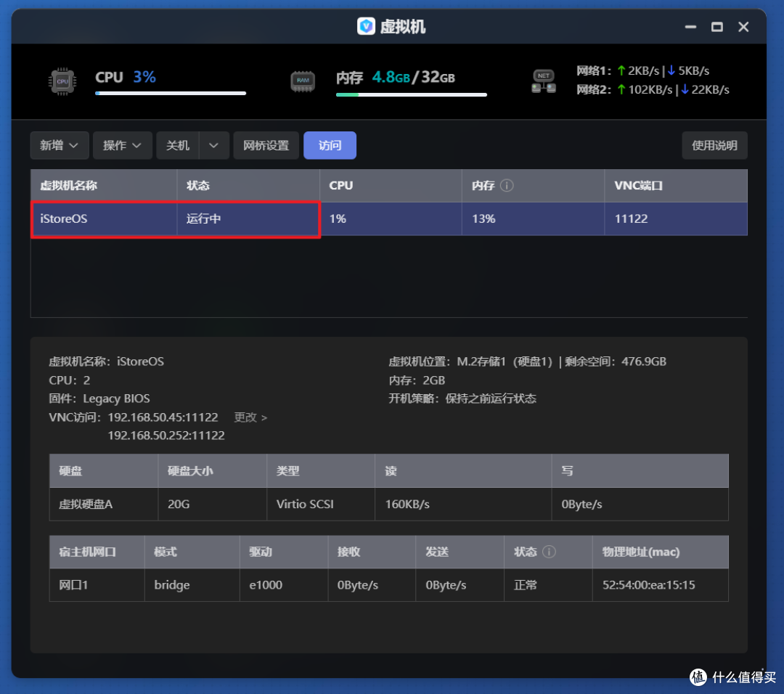The width and height of the screenshot is (784, 694).
Task: Close the 虚拟机 window
Action: coord(743,27)
